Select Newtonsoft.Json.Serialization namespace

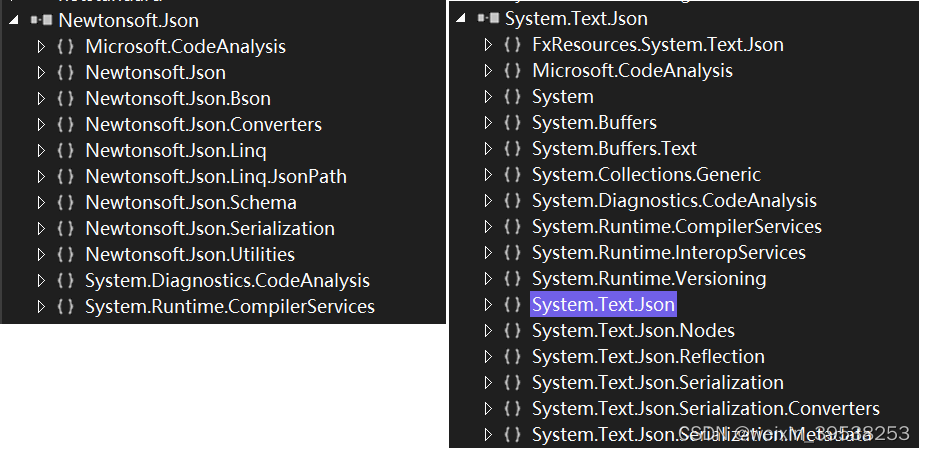click(x=210, y=229)
